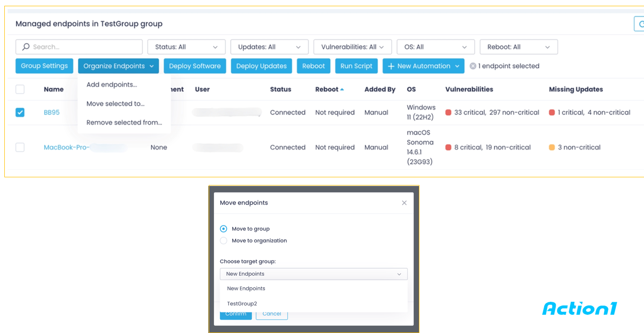Choose Move selected to... menu item
Screen dimensions: 644x333
point(115,104)
